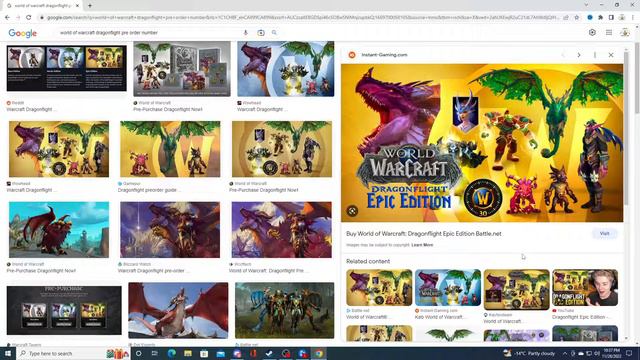The height and width of the screenshot is (360, 640).
Task: Search inside the image with the Lens overlay icon
Action: (352, 211)
